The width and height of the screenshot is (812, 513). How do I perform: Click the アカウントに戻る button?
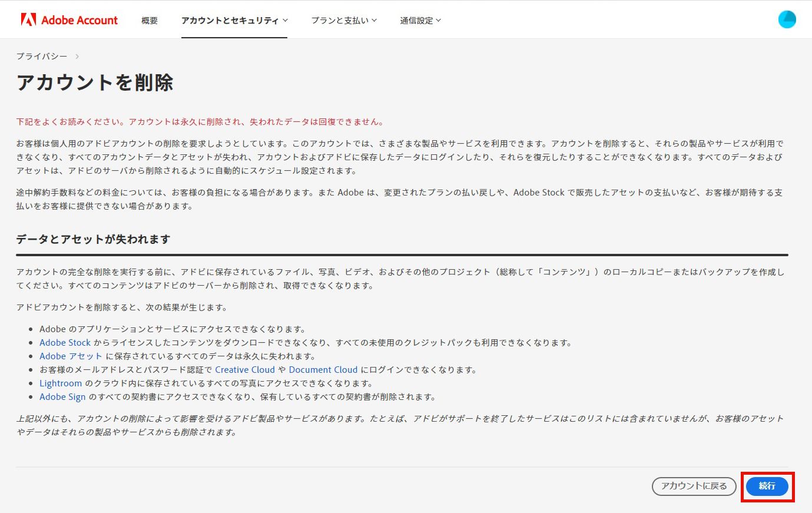[694, 486]
